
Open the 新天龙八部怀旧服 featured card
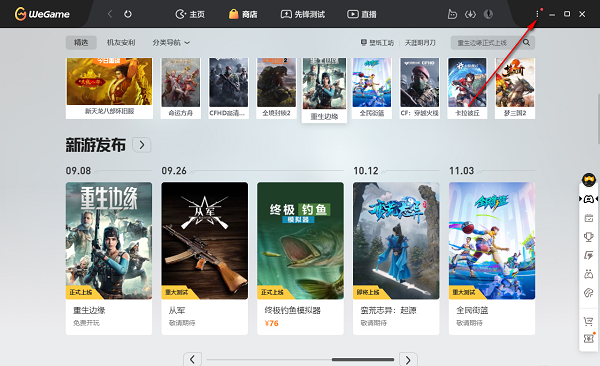click(109, 88)
